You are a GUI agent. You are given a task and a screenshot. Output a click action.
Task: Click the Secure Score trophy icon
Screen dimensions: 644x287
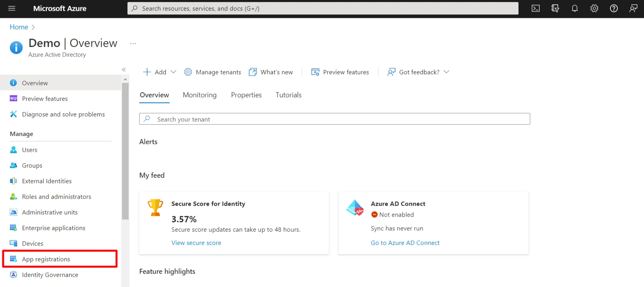[x=155, y=207]
